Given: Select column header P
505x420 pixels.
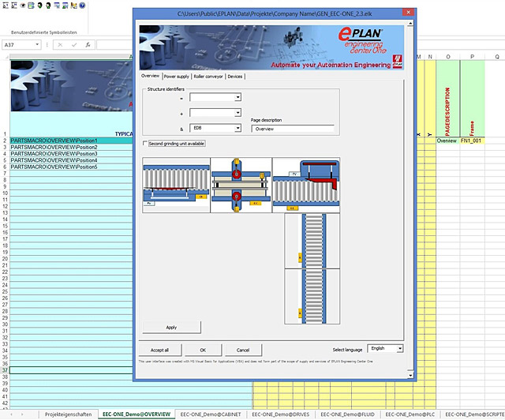Looking at the screenshot, I should coord(472,57).
